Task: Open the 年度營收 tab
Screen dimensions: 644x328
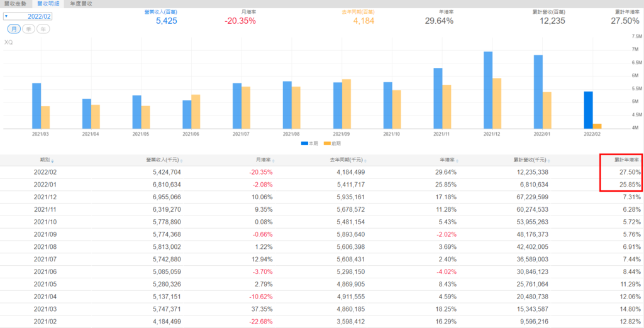Action: point(81,3)
